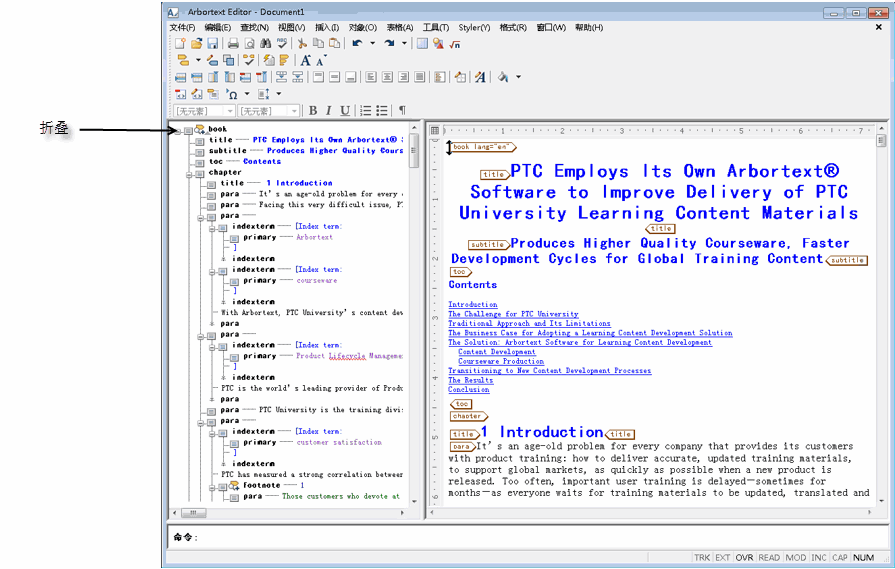Print the document using the printer icon
The image size is (895, 569).
[233, 43]
